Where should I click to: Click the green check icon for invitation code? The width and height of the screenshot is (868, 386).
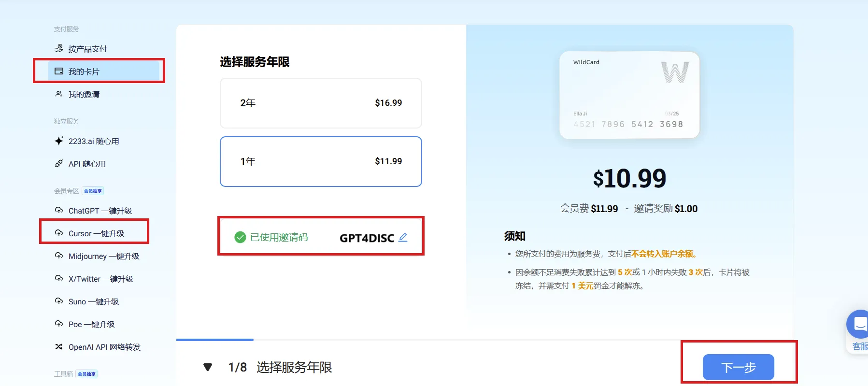[240, 237]
